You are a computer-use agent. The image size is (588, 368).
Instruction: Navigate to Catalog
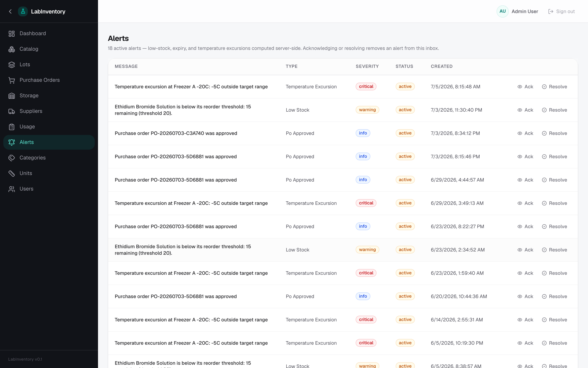pyautogui.click(x=49, y=49)
